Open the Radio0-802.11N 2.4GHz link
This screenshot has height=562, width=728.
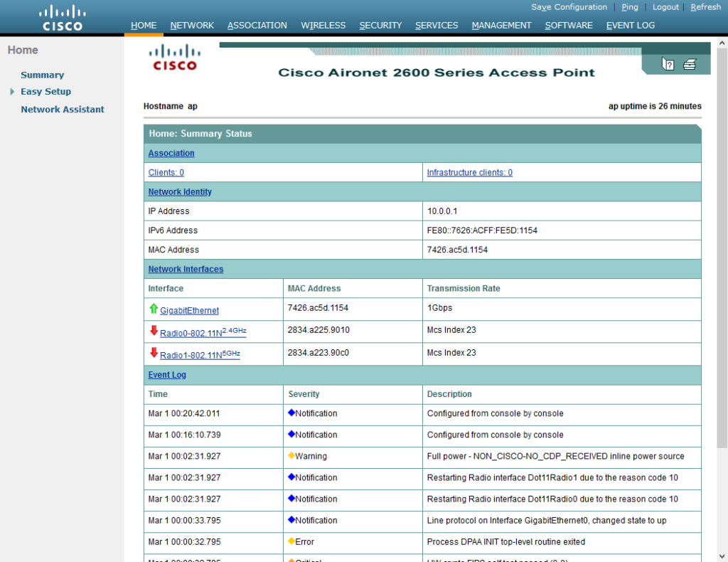tap(203, 332)
